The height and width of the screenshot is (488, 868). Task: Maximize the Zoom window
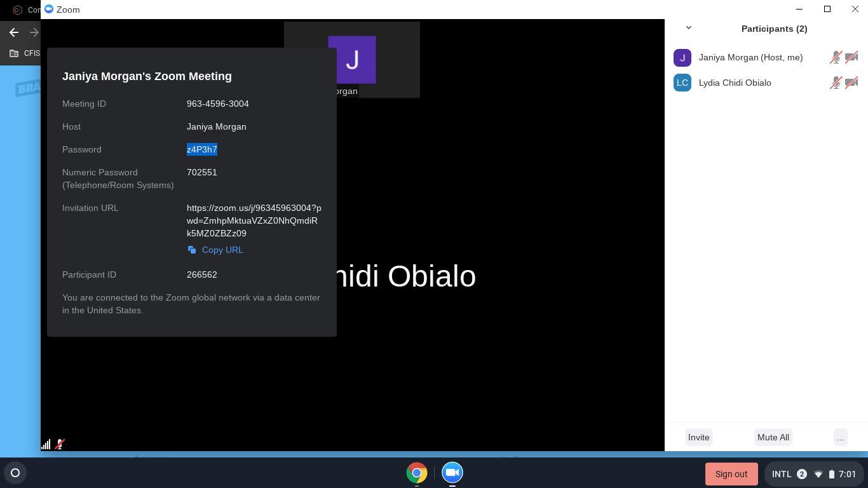[x=827, y=9]
